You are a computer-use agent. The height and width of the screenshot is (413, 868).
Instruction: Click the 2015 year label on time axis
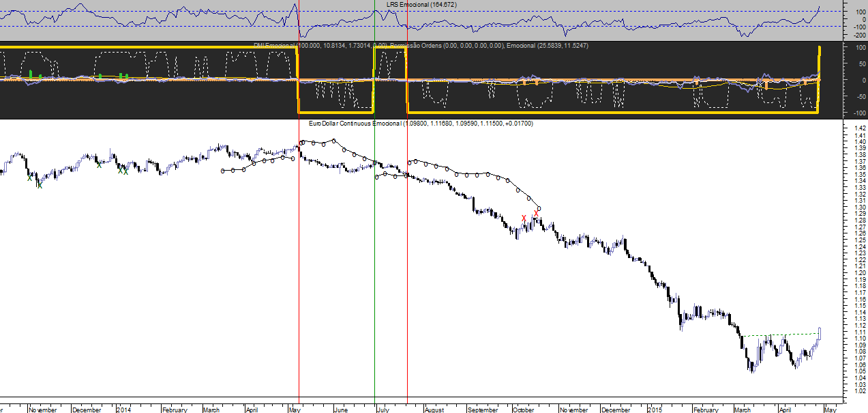click(x=654, y=410)
